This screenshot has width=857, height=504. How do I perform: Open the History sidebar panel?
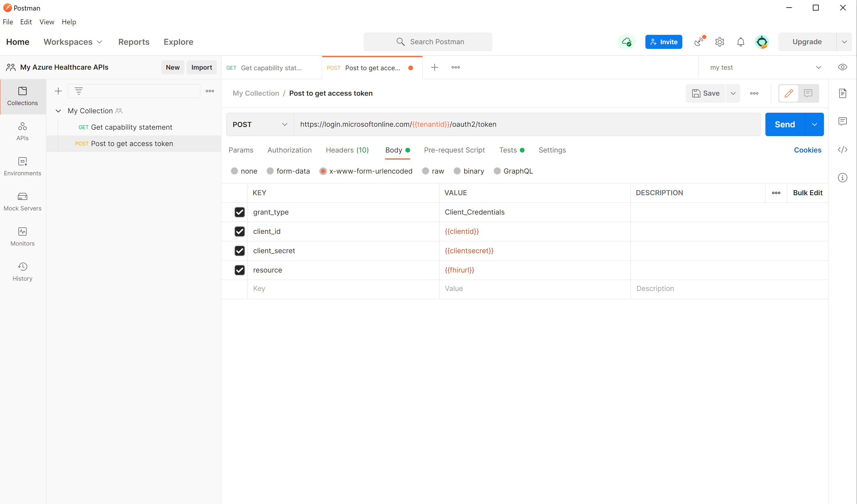click(x=23, y=272)
